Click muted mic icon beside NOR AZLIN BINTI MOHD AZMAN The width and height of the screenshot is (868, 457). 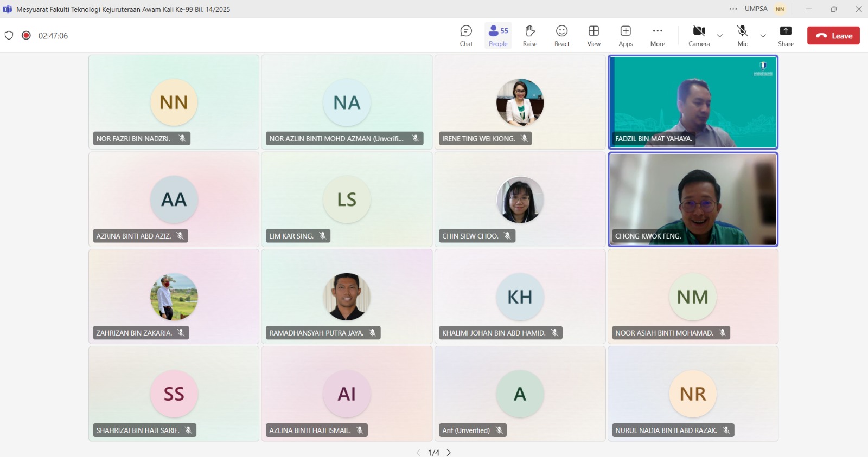(416, 138)
